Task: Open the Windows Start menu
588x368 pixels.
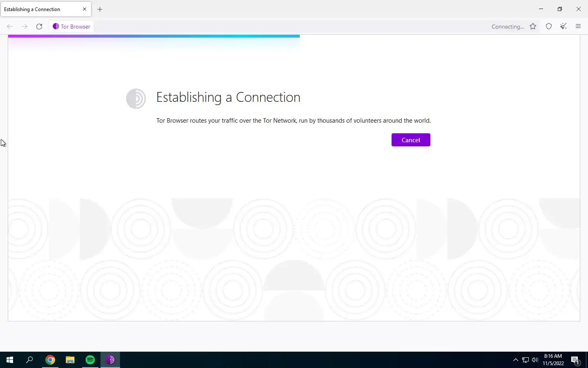Action: [10, 360]
